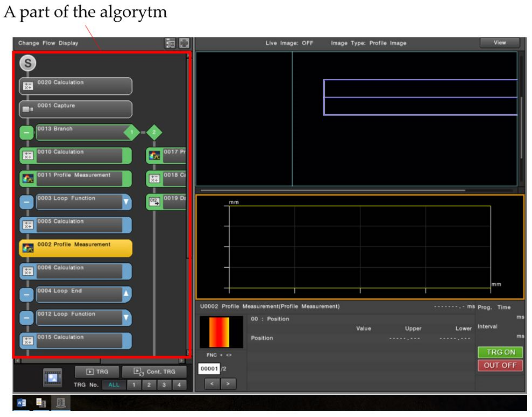Click the fullscreen flow display icon
Viewport: 532px width, 417px height.
184,43
